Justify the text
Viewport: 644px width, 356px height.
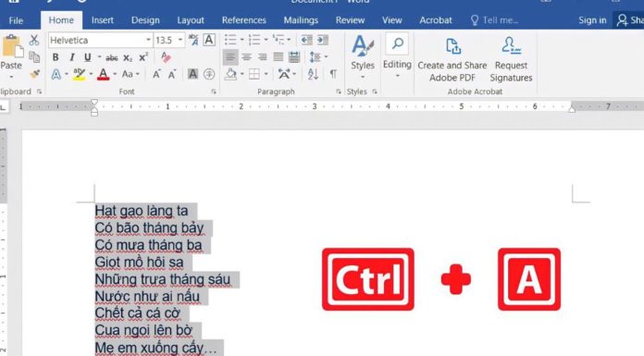(279, 57)
